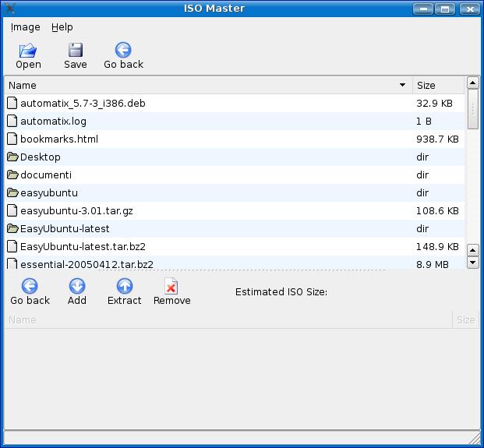Click the file icon beside easyubuntu-3.01.tar.gz
The height and width of the screenshot is (448, 484).
12,210
